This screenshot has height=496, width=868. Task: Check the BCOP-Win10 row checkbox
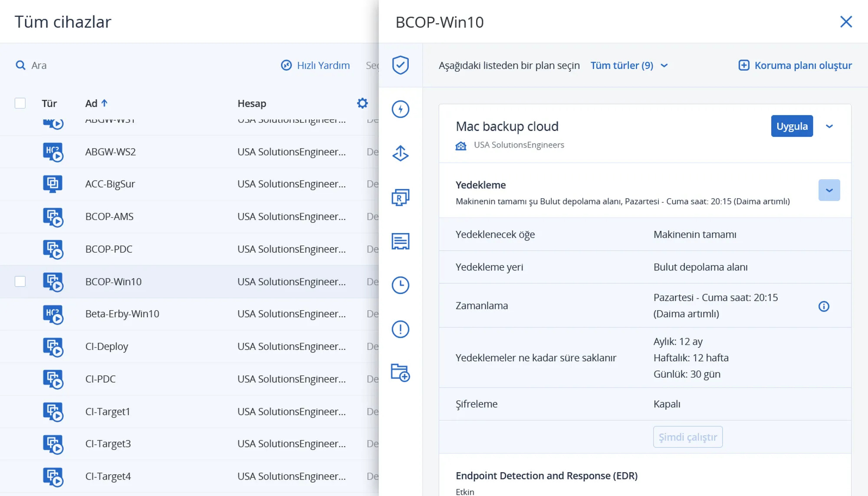[20, 282]
